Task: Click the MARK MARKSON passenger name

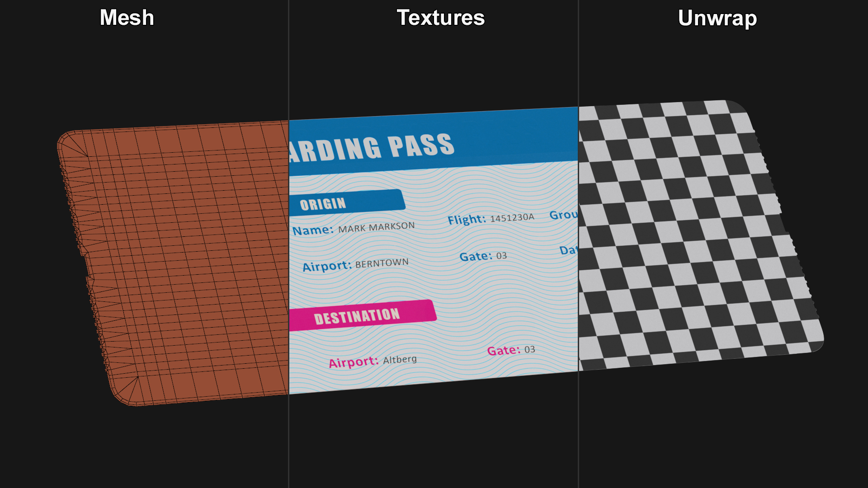Action: click(376, 227)
